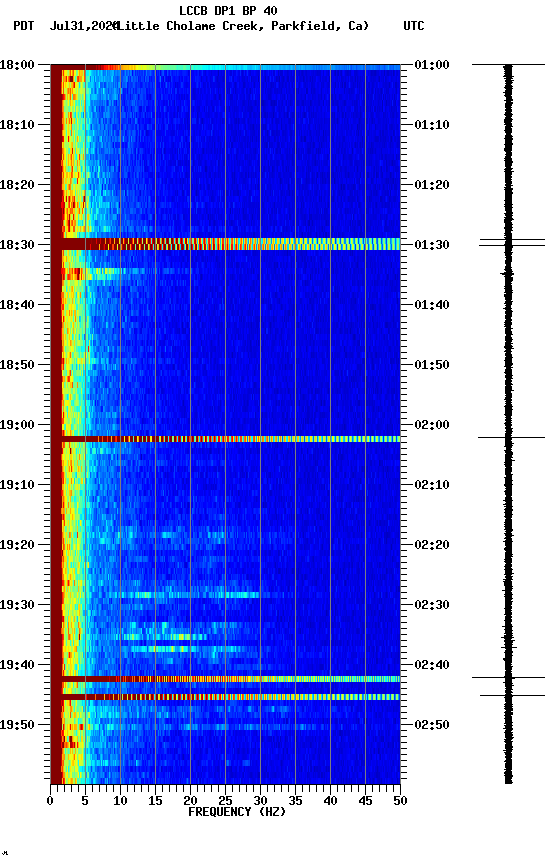Click the 50 Hz frequency axis label
The image size is (552, 864).
pos(400,801)
